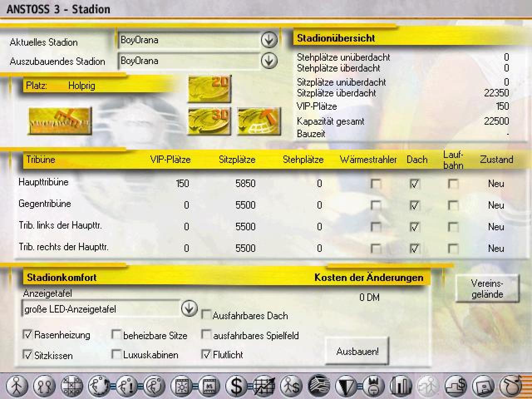Open the bar chart statistics icon
This screenshot has width=532, height=399.
(401, 386)
